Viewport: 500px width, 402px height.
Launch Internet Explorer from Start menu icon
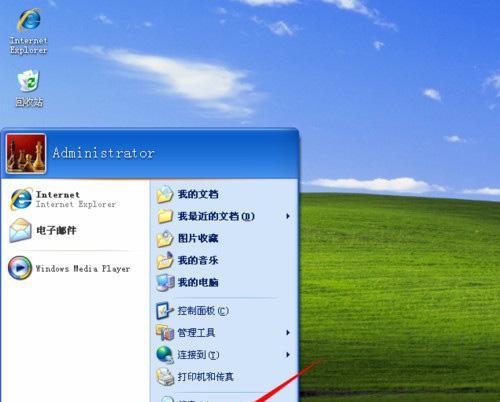pos(21,199)
